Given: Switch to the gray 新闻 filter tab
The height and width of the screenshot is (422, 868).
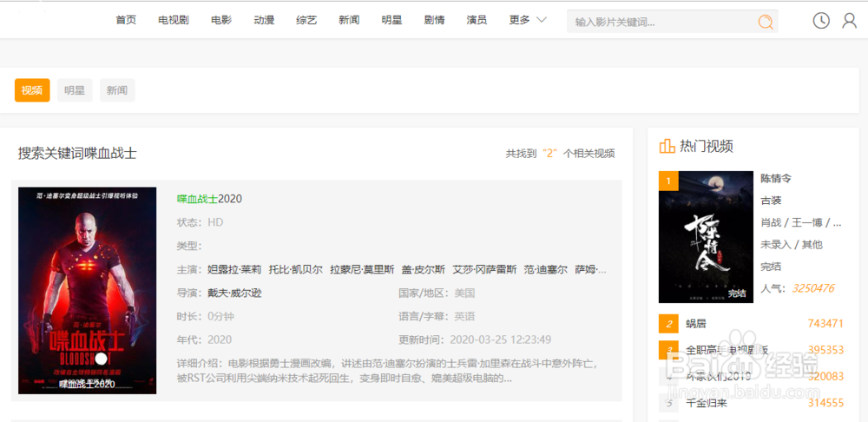Looking at the screenshot, I should (x=117, y=90).
